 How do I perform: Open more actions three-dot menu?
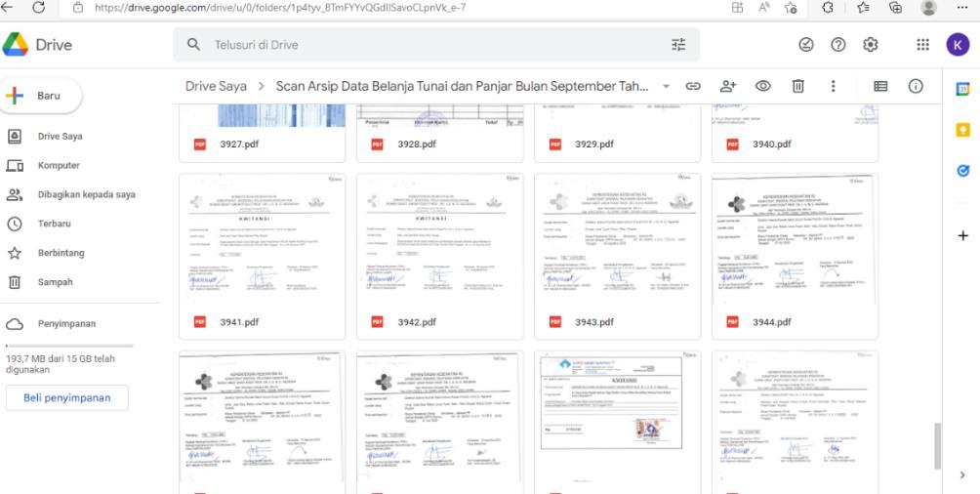click(x=834, y=86)
